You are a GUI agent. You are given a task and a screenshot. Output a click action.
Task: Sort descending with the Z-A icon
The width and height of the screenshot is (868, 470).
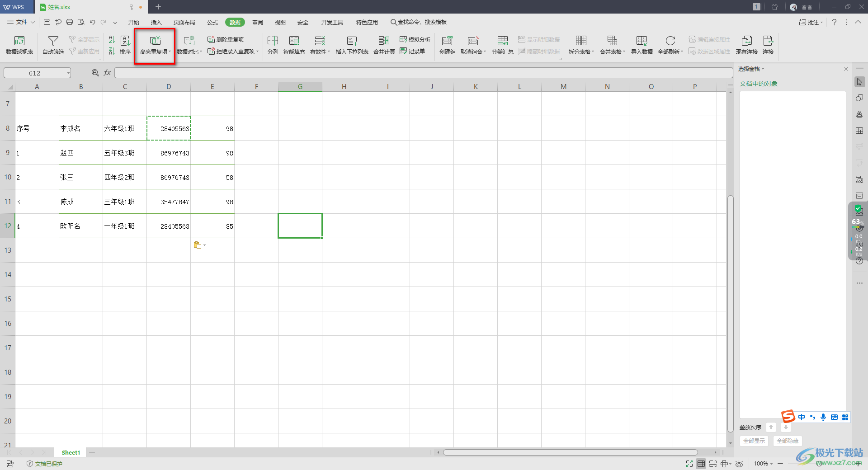pyautogui.click(x=112, y=52)
